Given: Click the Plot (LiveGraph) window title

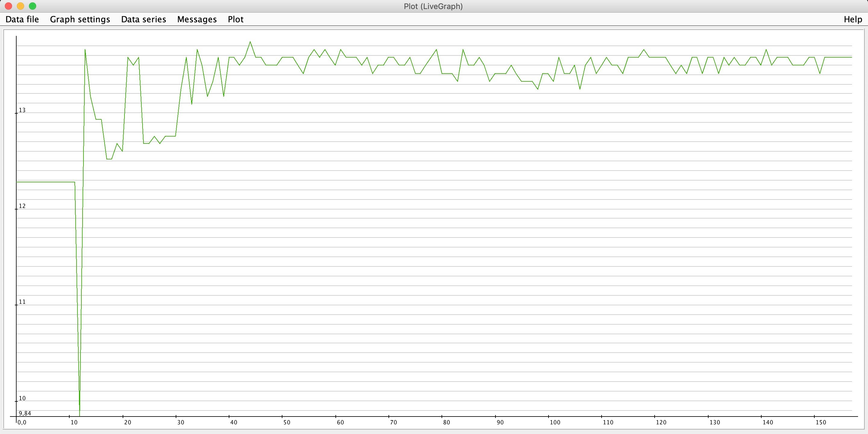Looking at the screenshot, I should click(433, 6).
